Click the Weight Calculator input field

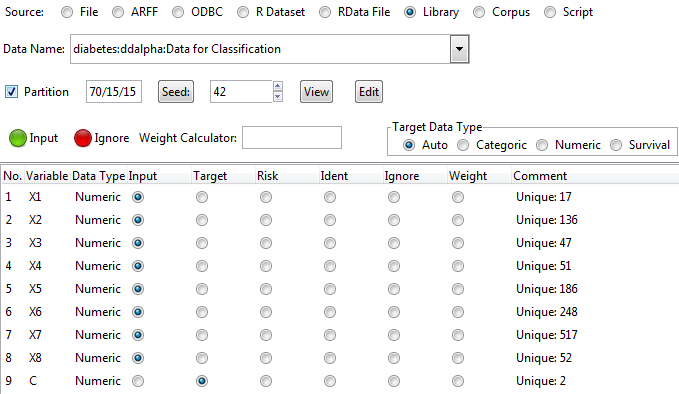click(x=292, y=138)
